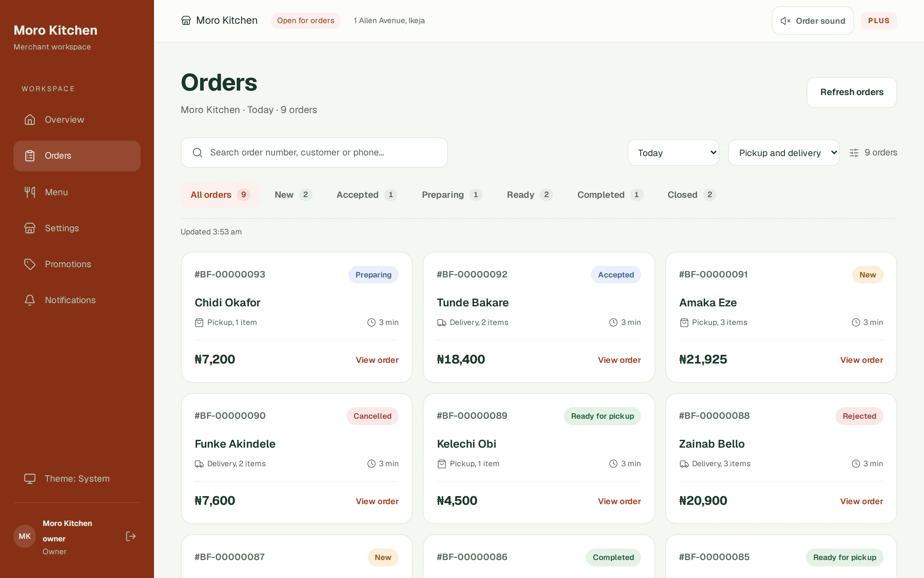Click the Refresh orders button

click(x=851, y=92)
